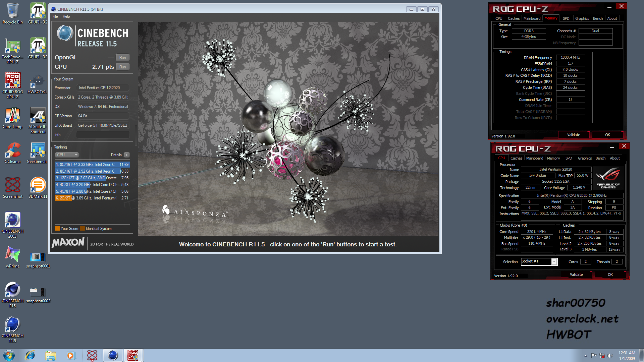
Task: Switch to SPD tab in upper CPU-Z
Action: pyautogui.click(x=566, y=18)
